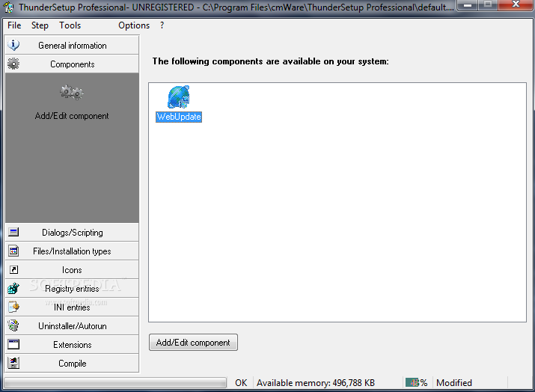535x392 pixels.
Task: Click the General information info icon
Action: 13,45
